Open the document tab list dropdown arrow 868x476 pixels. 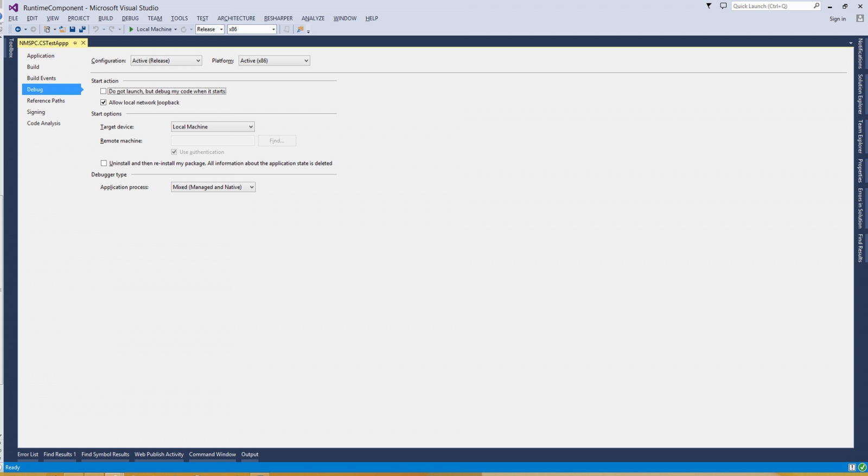coord(851,43)
